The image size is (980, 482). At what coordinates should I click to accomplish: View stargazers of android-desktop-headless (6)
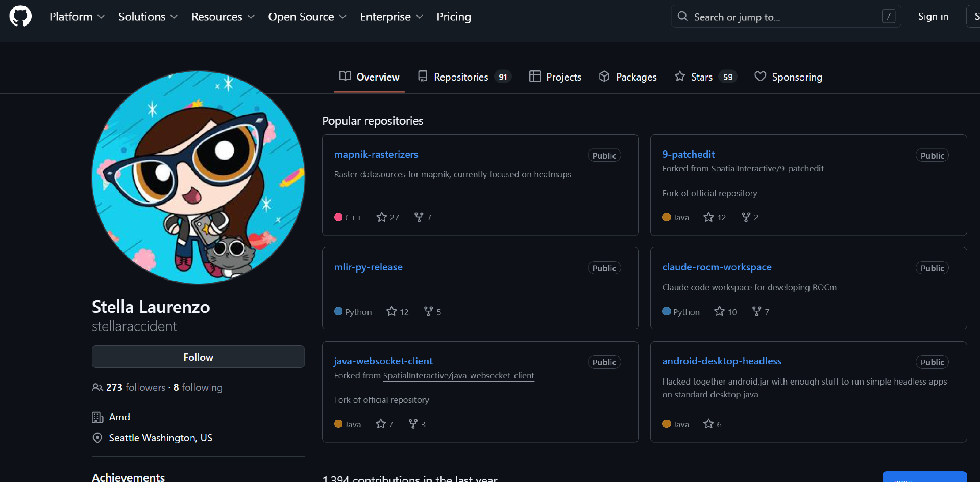click(713, 424)
